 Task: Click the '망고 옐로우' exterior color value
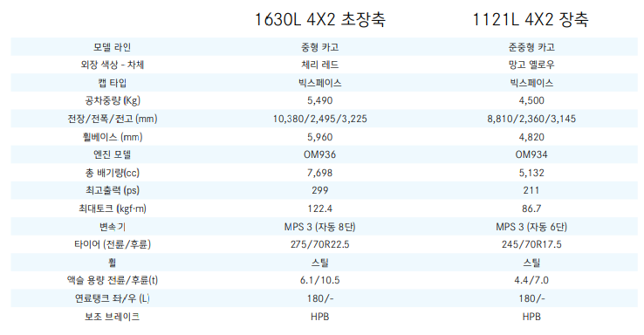coord(531,65)
